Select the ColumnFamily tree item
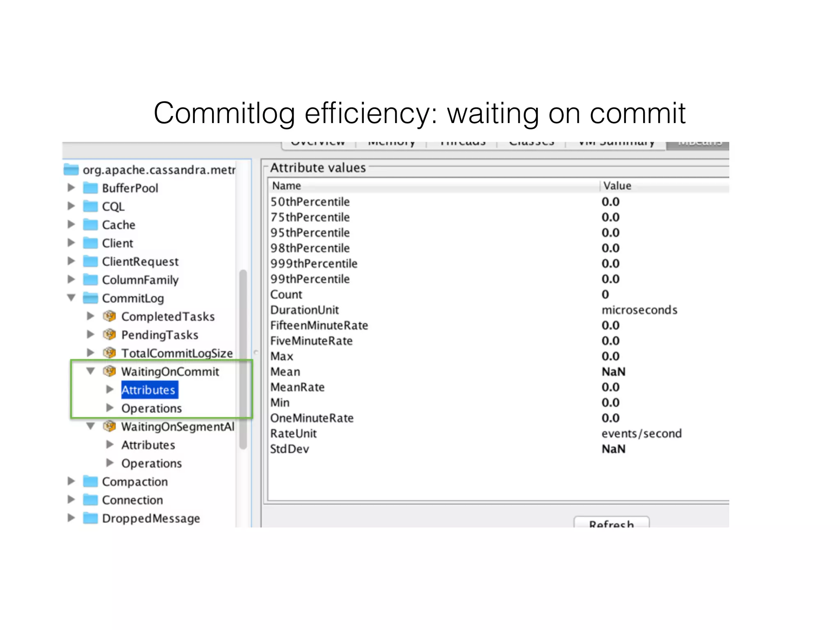The height and width of the screenshot is (630, 840). pyautogui.click(x=140, y=280)
